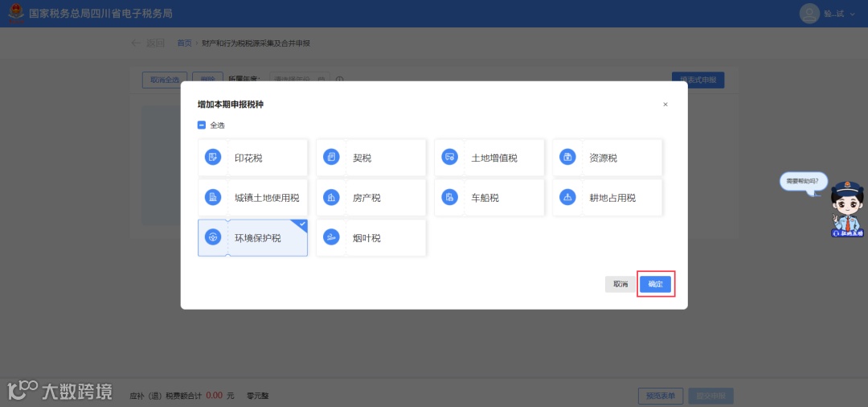Select the 印花税 card label
Image resolution: width=868 pixels, height=407 pixels.
tap(248, 158)
